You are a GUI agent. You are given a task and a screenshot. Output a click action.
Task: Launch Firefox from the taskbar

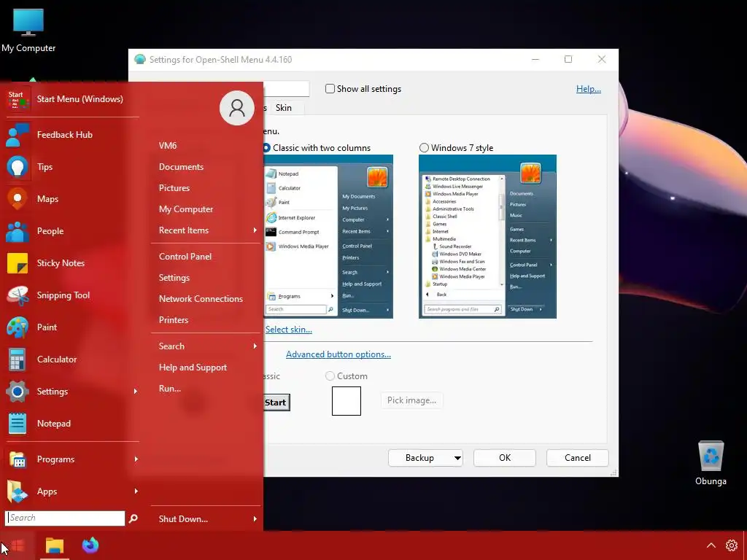point(90,545)
